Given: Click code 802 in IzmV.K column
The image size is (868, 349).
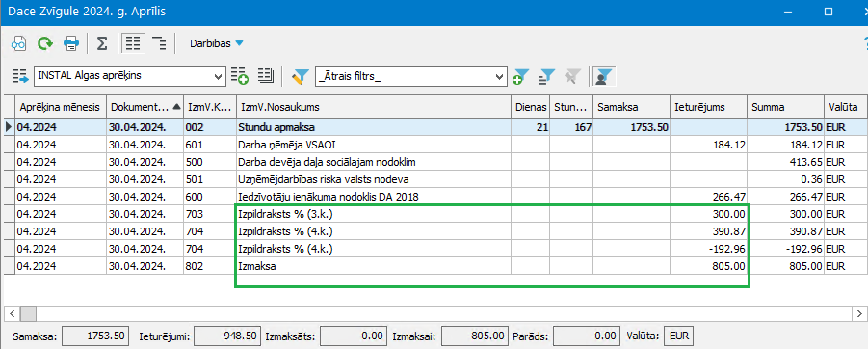Looking at the screenshot, I should tap(209, 265).
